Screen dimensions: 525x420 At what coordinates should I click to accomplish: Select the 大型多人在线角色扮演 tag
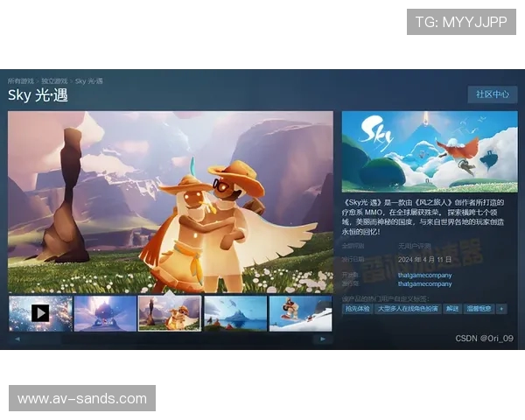click(407, 309)
